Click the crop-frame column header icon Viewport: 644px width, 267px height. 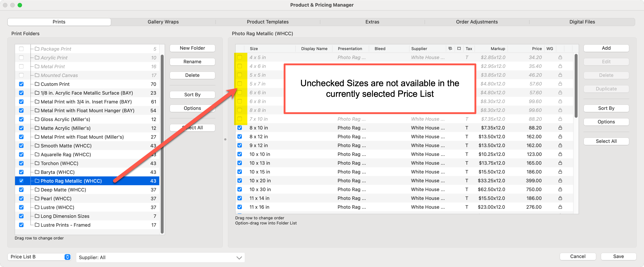[x=459, y=48]
